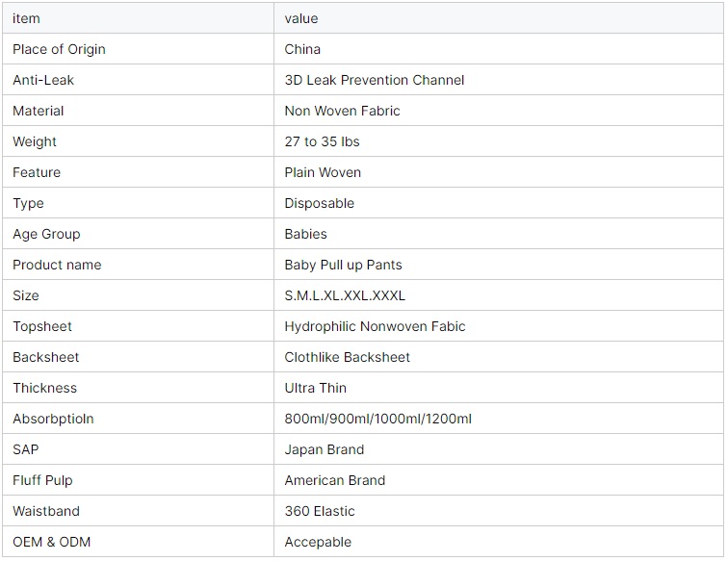Viewport: 728px width, 561px height.
Task: Select the 'Japan Brand' SAP value
Action: 324,449
